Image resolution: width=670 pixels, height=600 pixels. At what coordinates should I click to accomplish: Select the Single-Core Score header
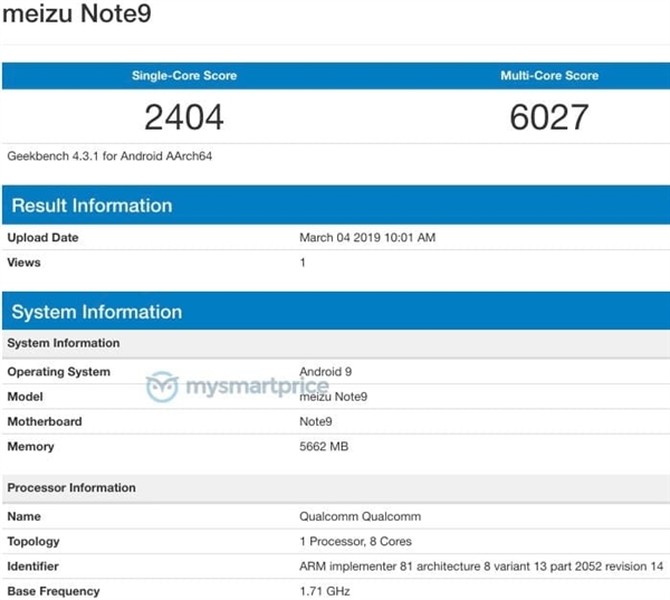pyautogui.click(x=184, y=76)
